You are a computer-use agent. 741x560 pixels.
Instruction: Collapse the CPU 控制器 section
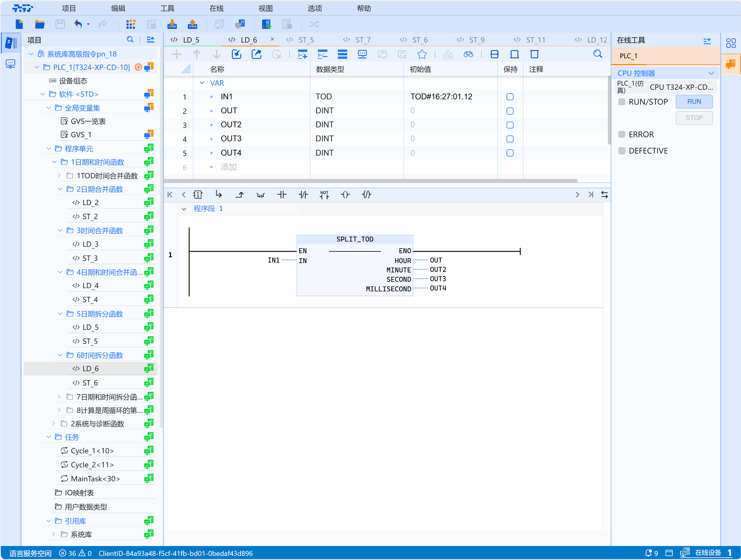[x=711, y=73]
